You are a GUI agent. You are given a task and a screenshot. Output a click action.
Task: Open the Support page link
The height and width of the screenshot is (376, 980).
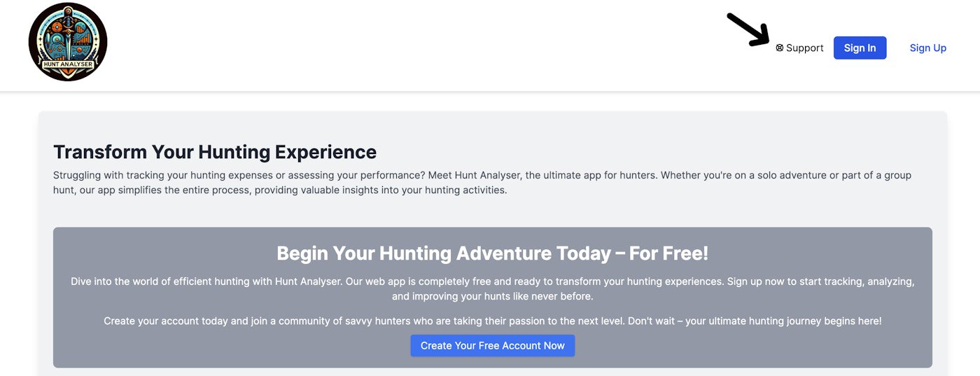point(804,48)
